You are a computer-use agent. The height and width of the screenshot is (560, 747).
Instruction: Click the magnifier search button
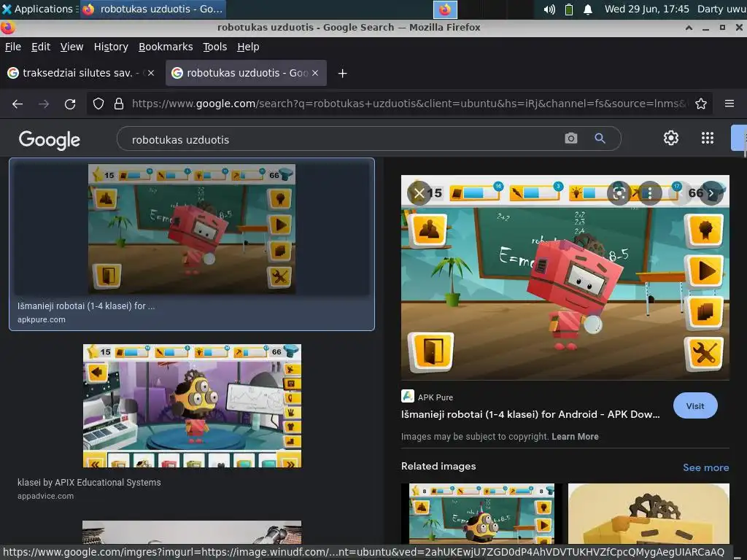tap(600, 139)
